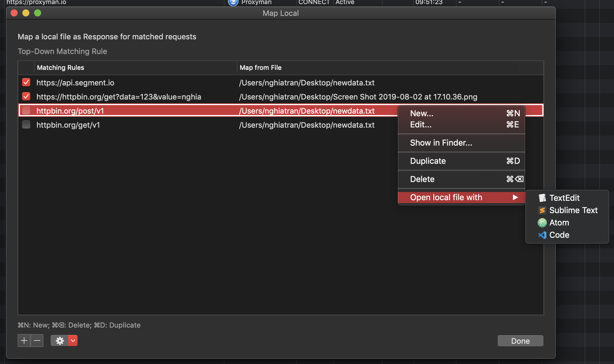The width and height of the screenshot is (614, 364).
Task: Click the minus remove rule button
Action: pos(37,341)
